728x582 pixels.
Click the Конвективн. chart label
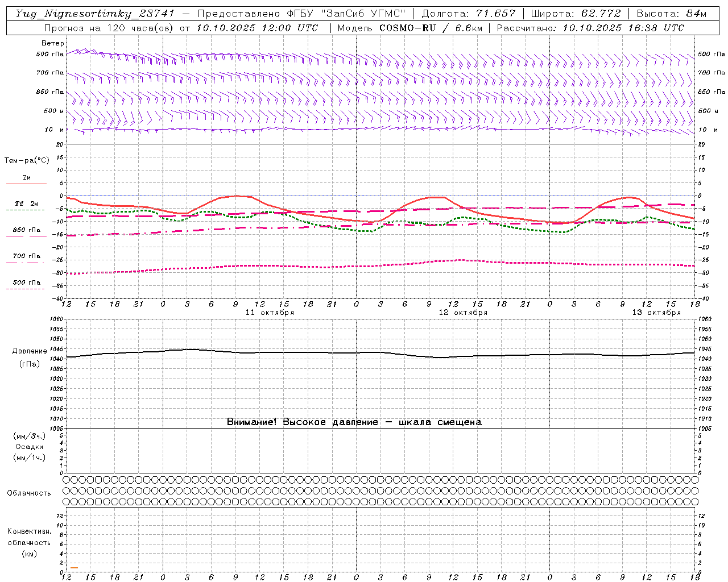(x=29, y=531)
